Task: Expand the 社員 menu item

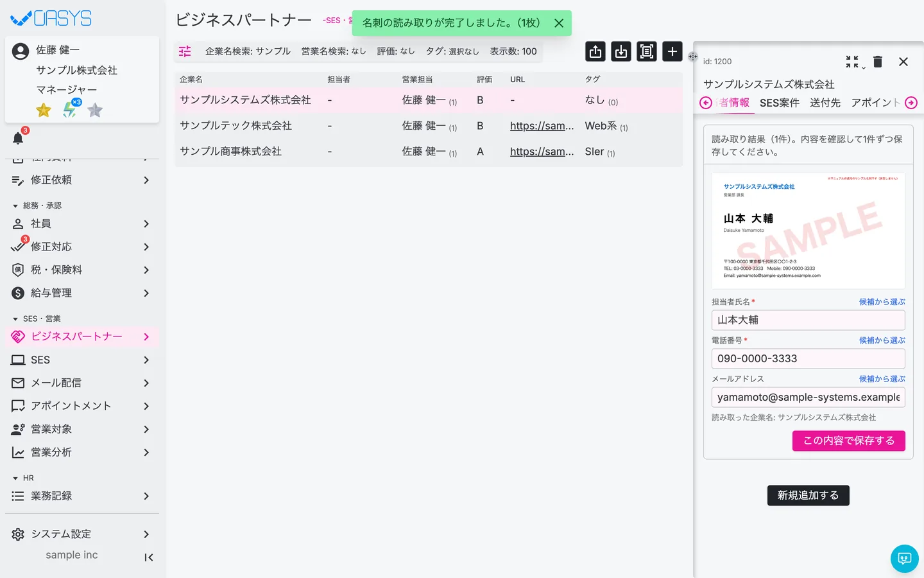Action: pyautogui.click(x=82, y=223)
